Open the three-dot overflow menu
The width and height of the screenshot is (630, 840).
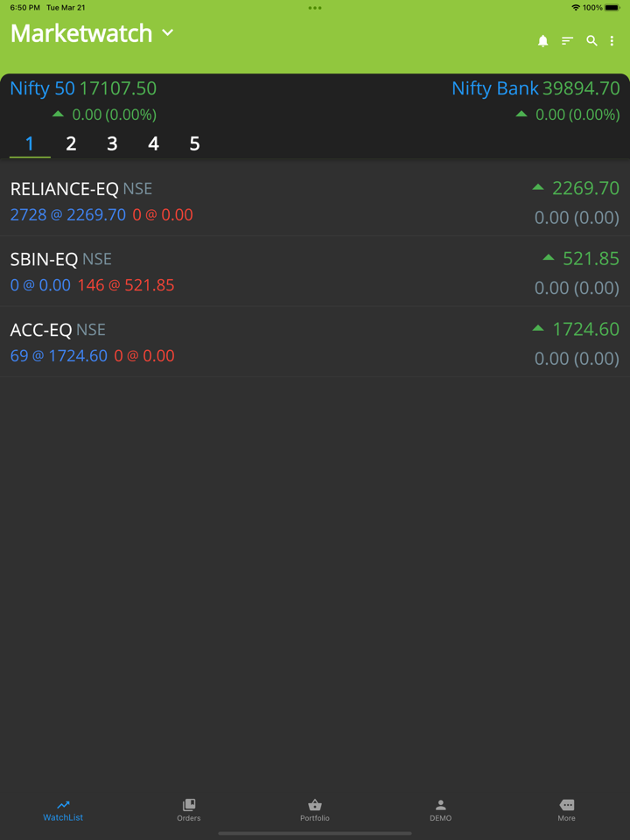612,41
